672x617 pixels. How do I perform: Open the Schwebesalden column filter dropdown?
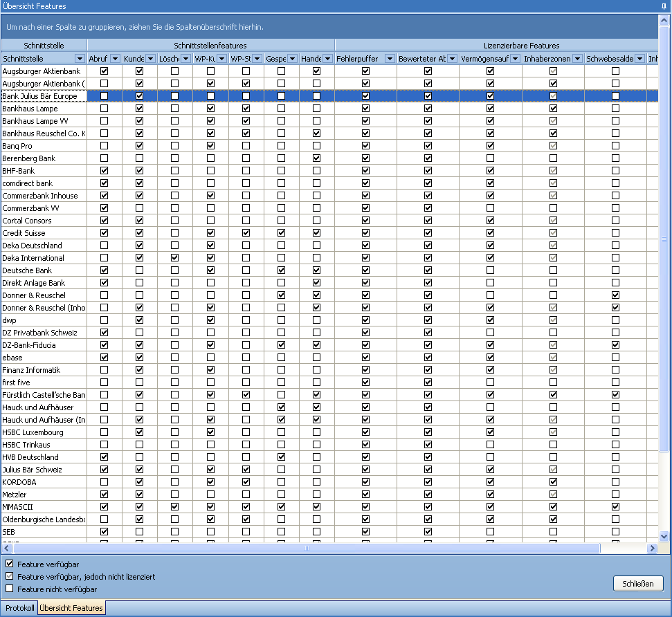(639, 59)
